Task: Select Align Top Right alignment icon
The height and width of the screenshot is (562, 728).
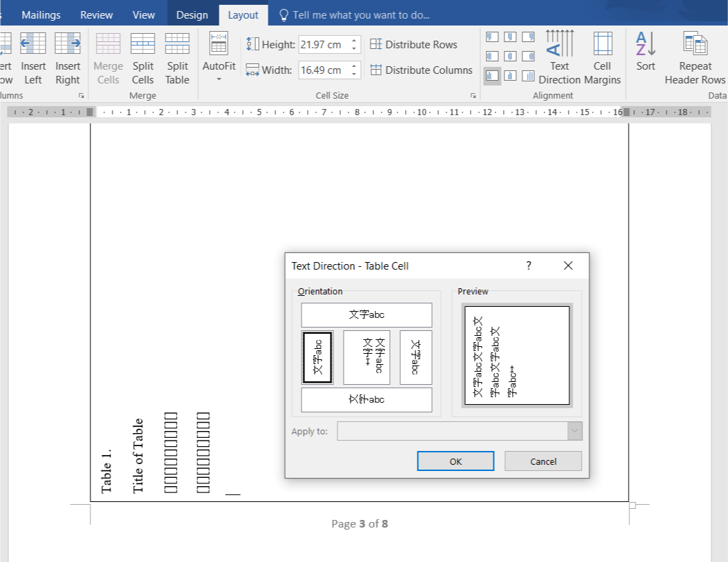Action: [529, 37]
